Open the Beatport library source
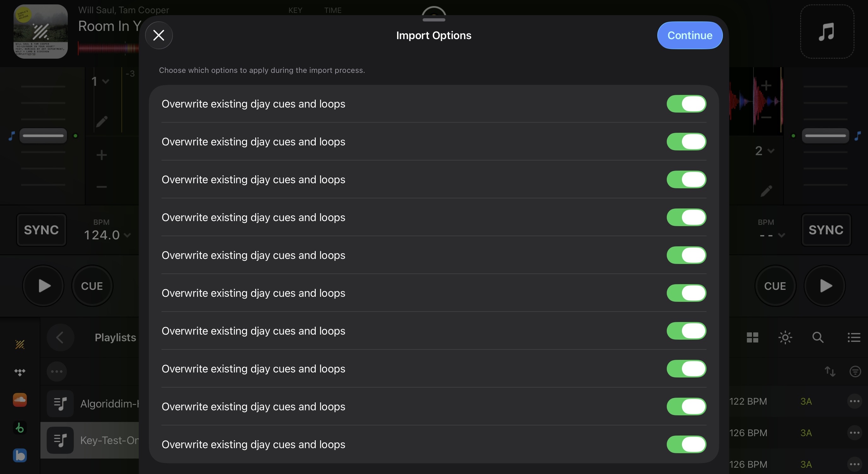Screen dimensions: 868x474 (20, 428)
